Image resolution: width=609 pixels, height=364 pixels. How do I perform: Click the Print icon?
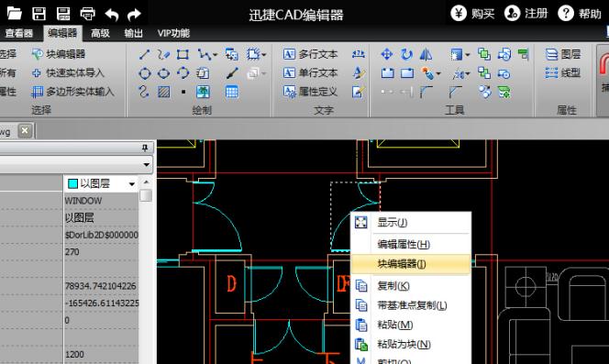[87, 14]
